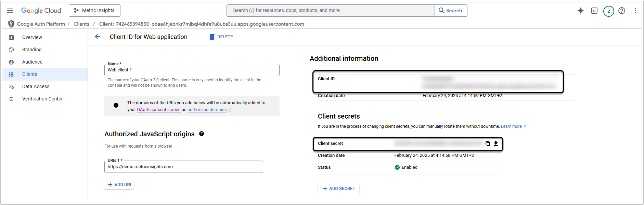Click the ADD SECRET button
Viewport: 644px width, 205px height.
pyautogui.click(x=339, y=189)
